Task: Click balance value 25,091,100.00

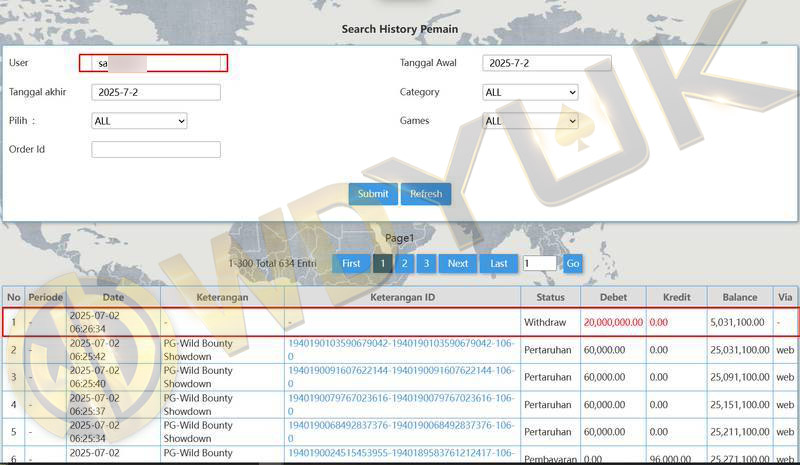Action: 740,377
